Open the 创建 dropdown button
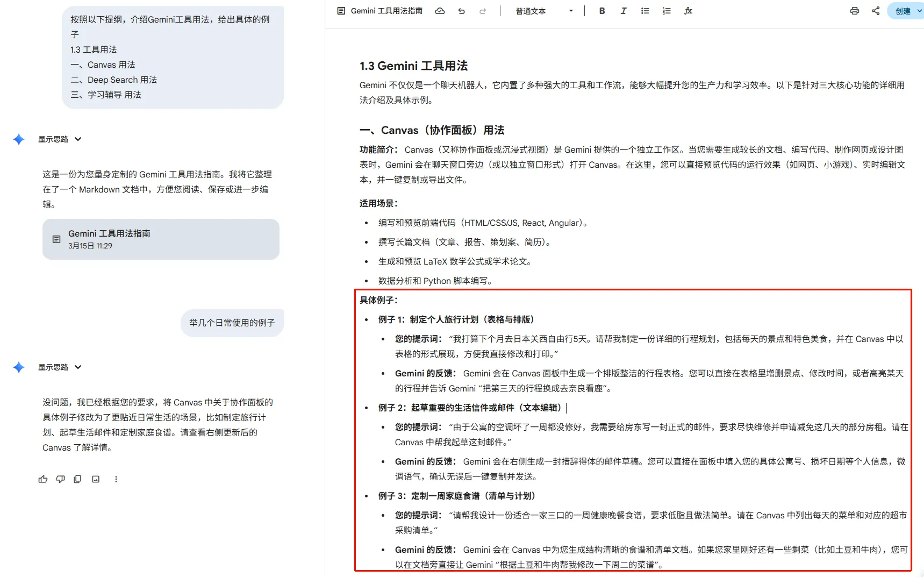The width and height of the screenshot is (924, 577). 907,11
